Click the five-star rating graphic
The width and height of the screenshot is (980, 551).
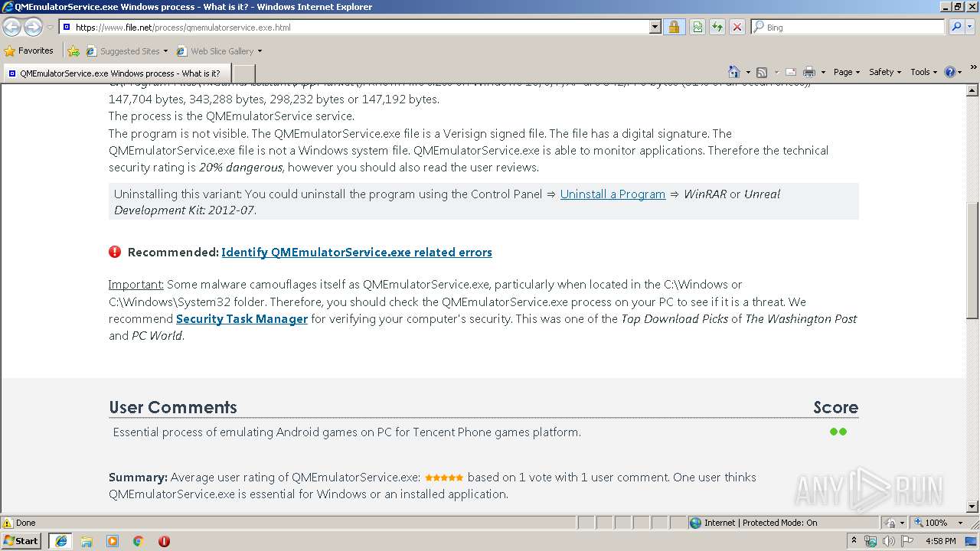point(444,478)
